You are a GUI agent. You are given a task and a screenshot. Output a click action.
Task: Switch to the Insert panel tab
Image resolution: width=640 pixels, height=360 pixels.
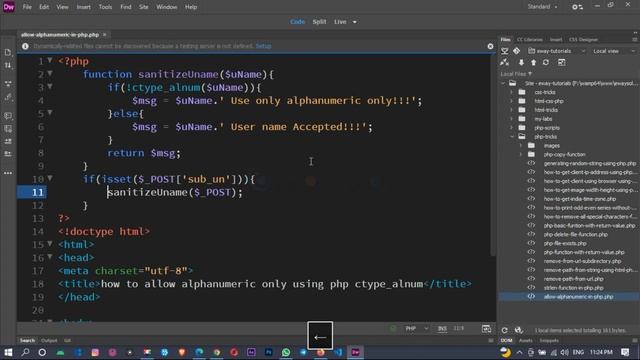pos(556,40)
